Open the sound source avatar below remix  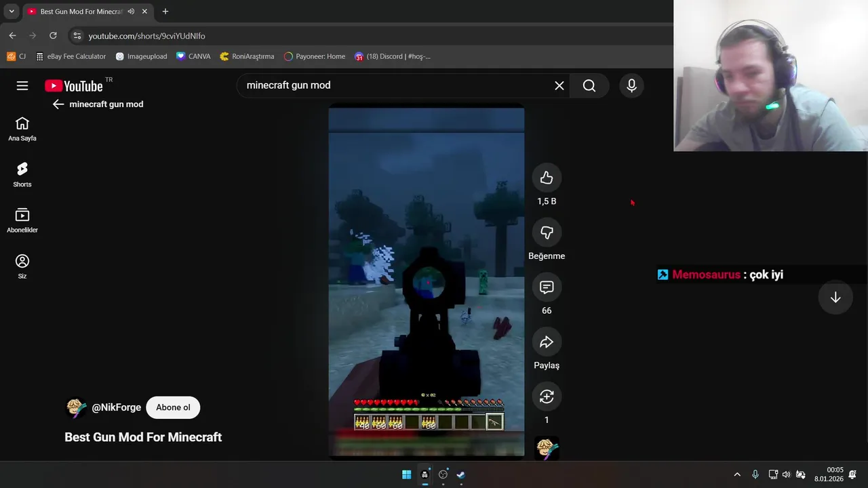click(x=547, y=448)
